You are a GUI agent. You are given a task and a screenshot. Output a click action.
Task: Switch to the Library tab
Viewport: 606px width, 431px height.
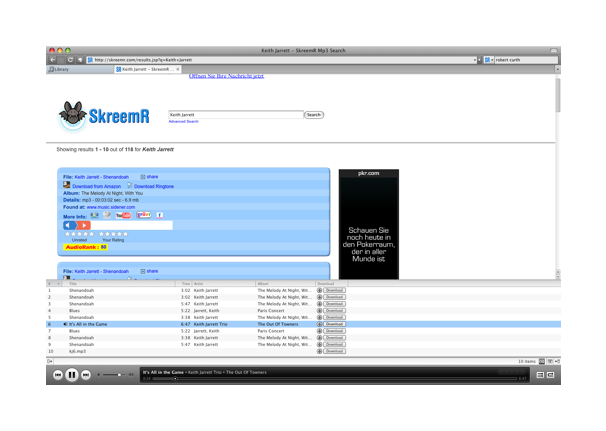[80, 69]
